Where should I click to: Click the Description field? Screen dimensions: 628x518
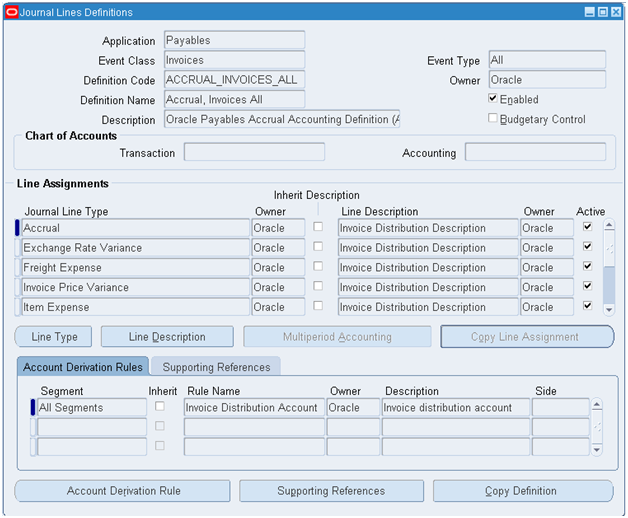[x=282, y=119]
